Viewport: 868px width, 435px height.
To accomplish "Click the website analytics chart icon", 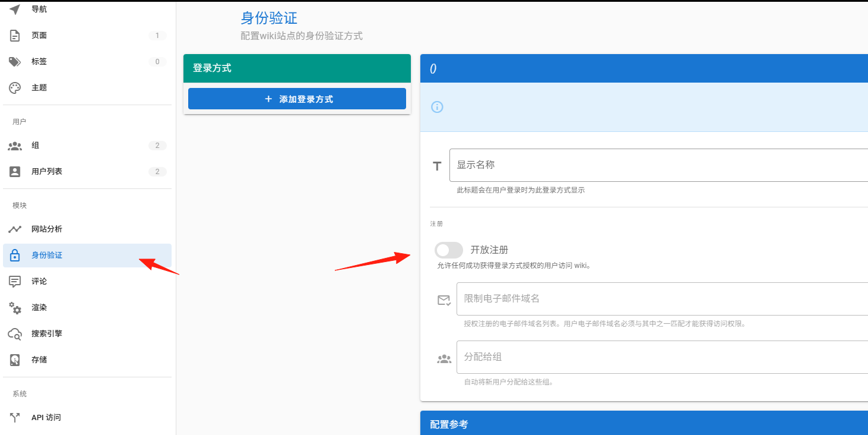I will tap(15, 229).
